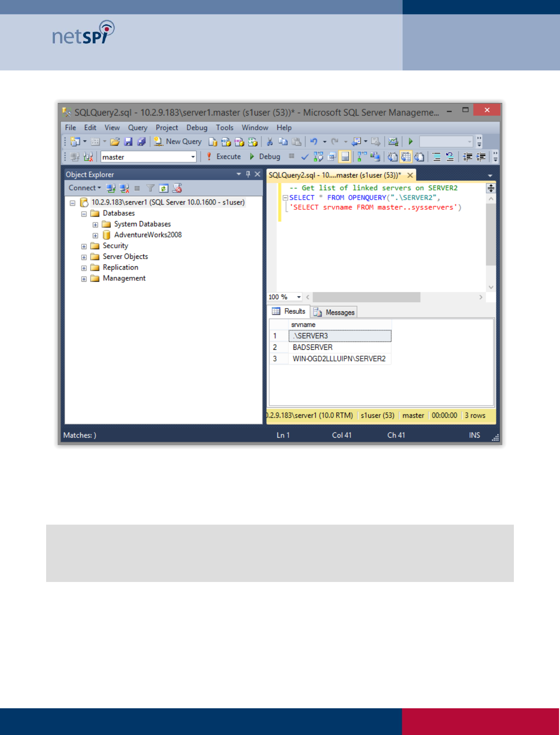Select the Results tab
The image size is (560, 735).
[x=288, y=311]
